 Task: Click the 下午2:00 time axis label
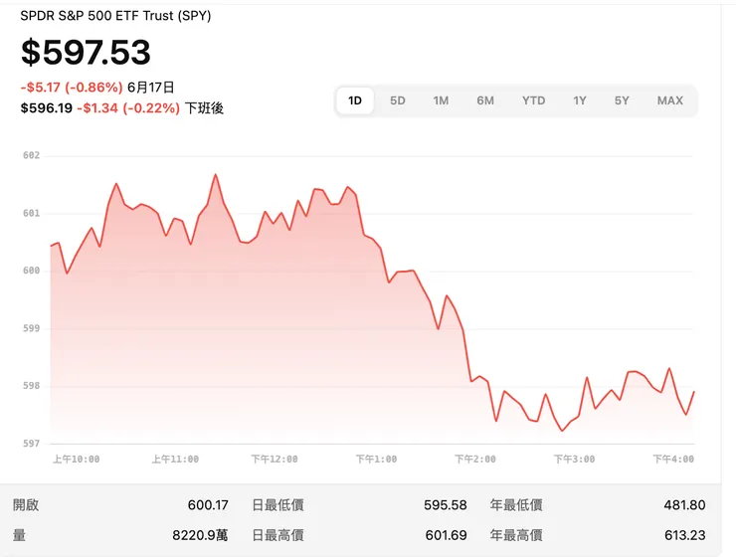[x=474, y=460]
